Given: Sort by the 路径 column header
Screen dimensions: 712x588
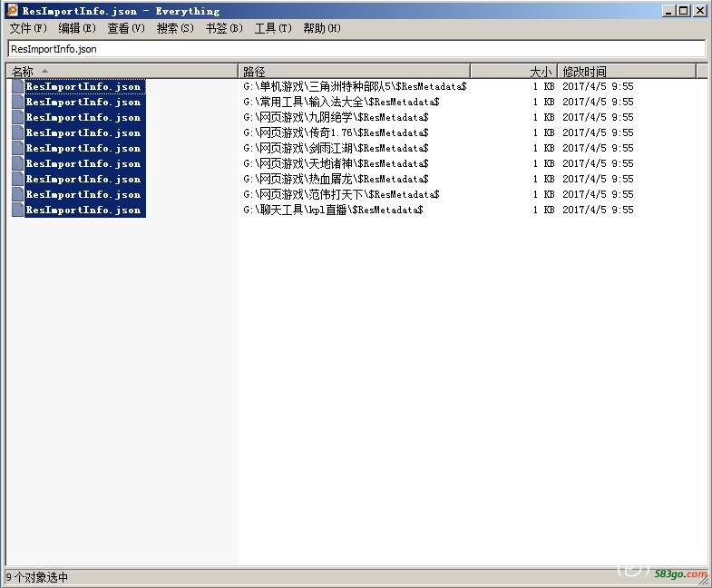Looking at the screenshot, I should coord(354,72).
